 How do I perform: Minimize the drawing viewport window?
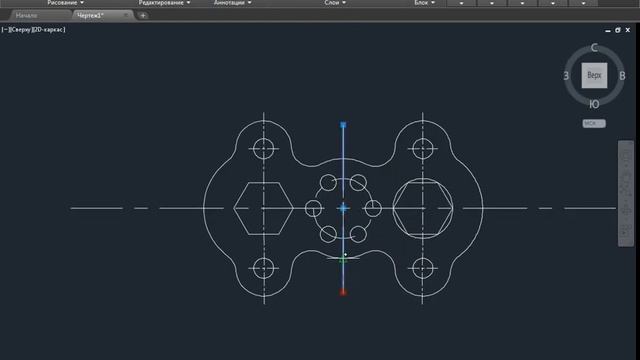tap(608, 31)
